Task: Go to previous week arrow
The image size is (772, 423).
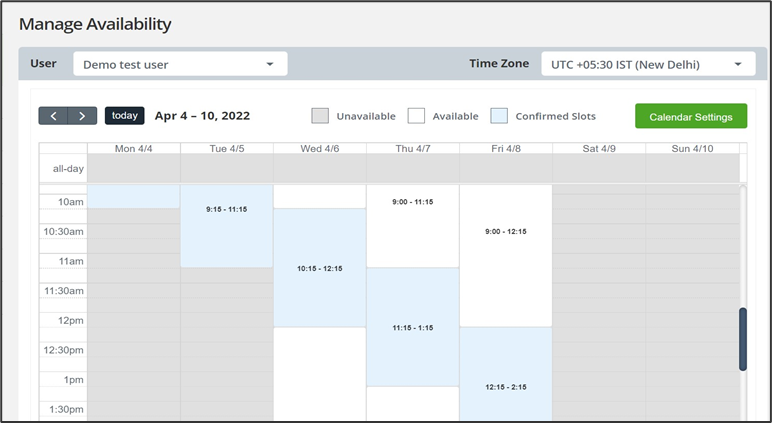Action: [53, 116]
